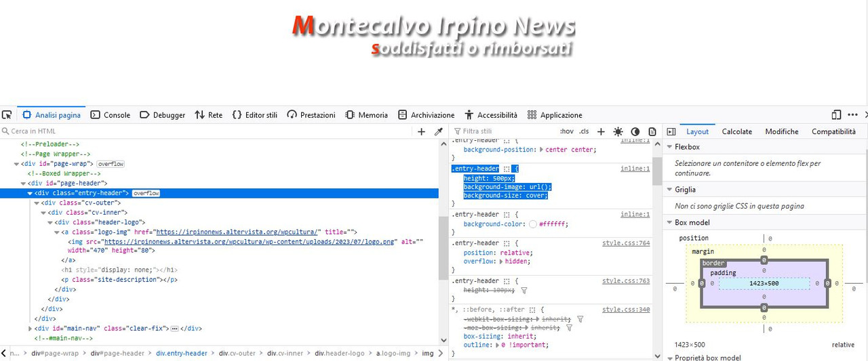Toggle the .cls classes panel
868x361 pixels.
pyautogui.click(x=584, y=131)
